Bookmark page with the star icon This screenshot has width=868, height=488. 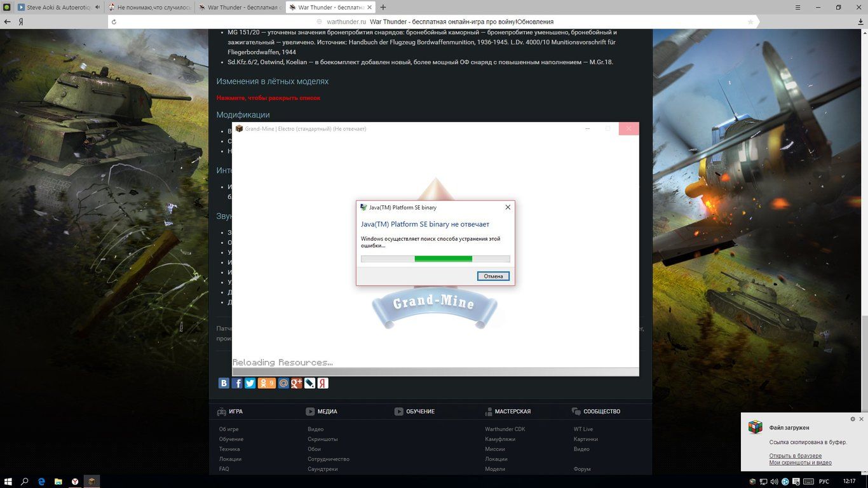coord(750,22)
